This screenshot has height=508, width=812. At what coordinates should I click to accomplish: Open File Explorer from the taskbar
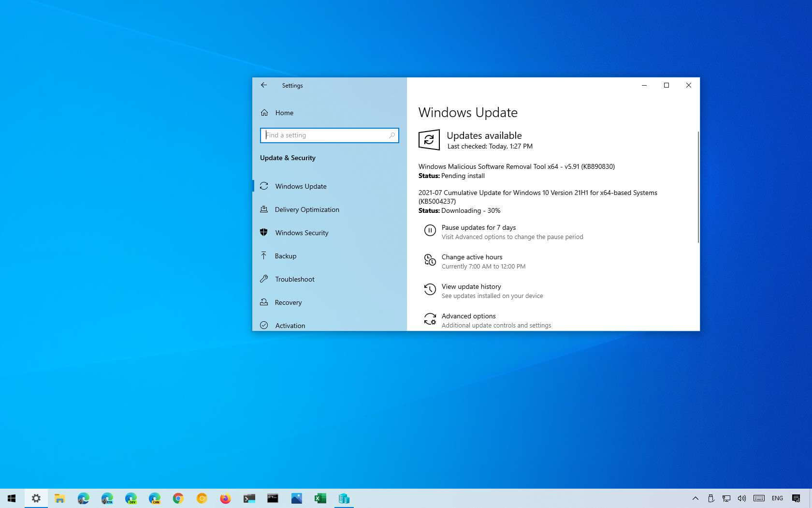[59, 498]
